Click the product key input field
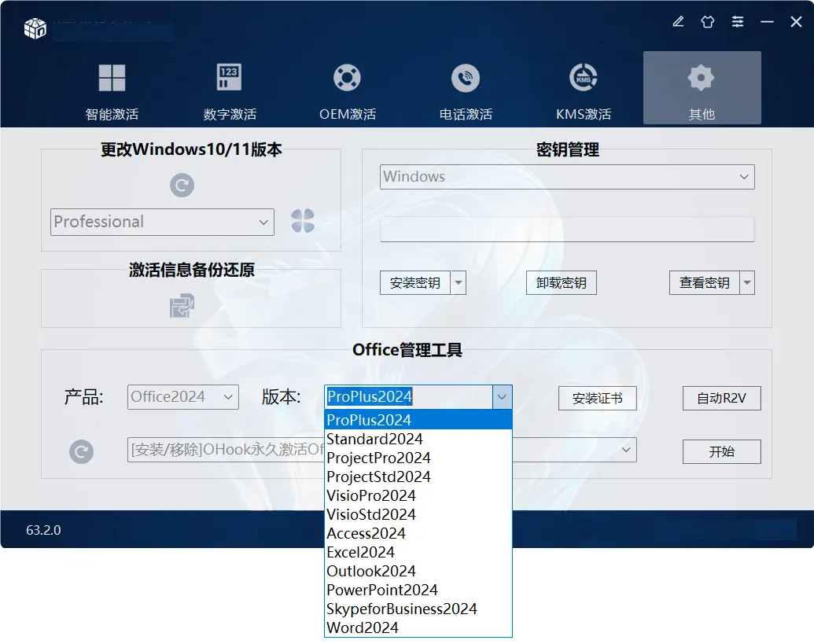 pos(567,230)
